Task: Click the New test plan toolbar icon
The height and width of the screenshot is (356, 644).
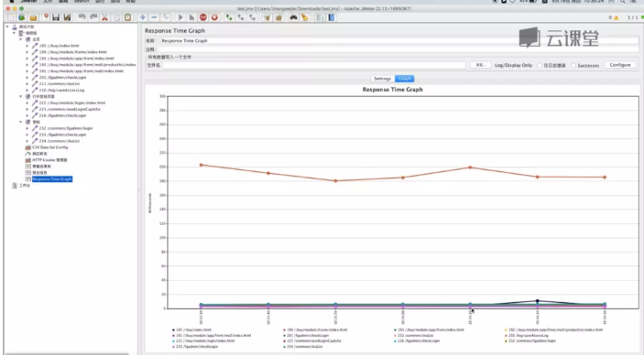Action: [11, 17]
